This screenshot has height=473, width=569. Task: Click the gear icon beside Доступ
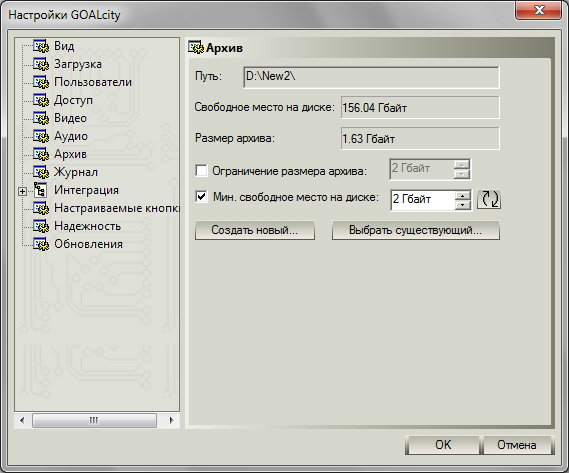tap(41, 100)
